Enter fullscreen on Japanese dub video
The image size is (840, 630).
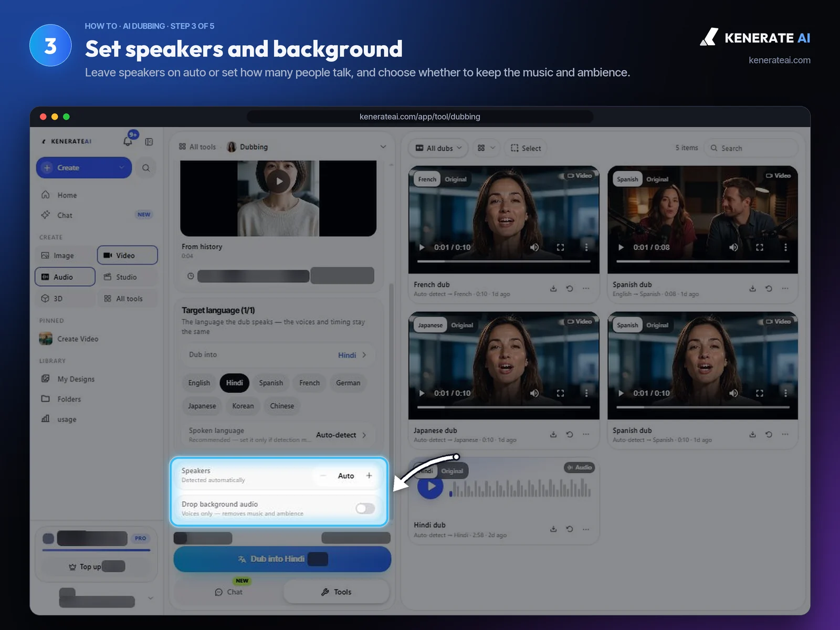click(x=560, y=393)
